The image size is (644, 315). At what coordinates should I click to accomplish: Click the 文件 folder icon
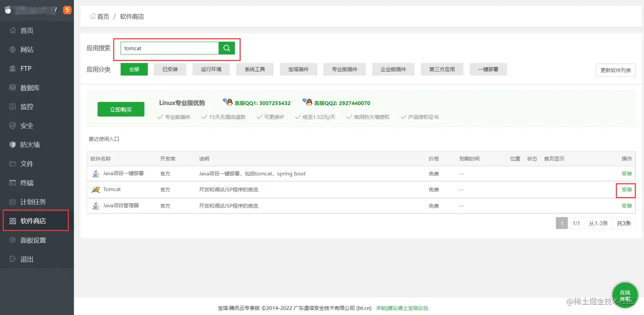tap(12, 164)
